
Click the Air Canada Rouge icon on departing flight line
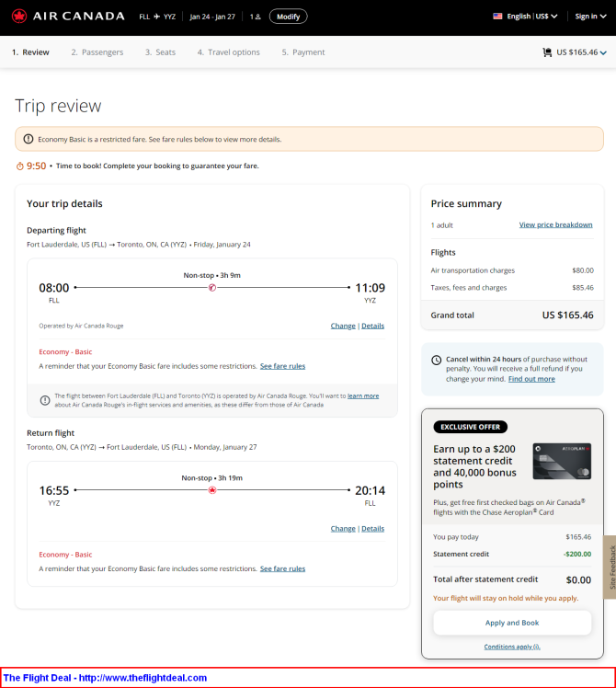212,288
